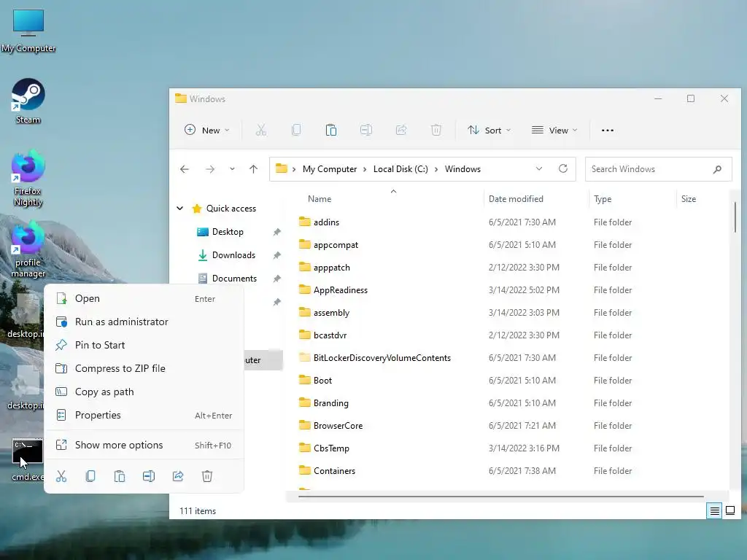Unpin Downloads from Quick access
This screenshot has width=747, height=560.
pyautogui.click(x=276, y=255)
